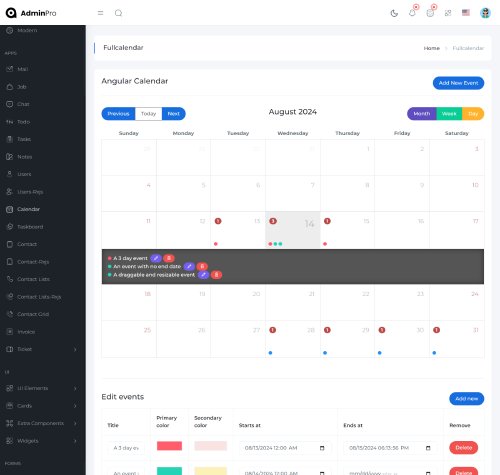Jump to Today in calendar
The height and width of the screenshot is (475, 500).
(148, 114)
